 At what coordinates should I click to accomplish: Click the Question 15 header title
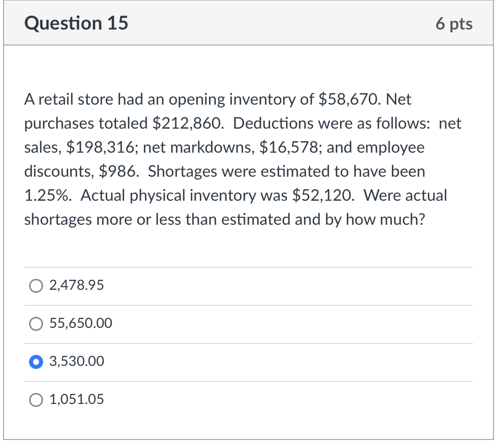click(76, 23)
